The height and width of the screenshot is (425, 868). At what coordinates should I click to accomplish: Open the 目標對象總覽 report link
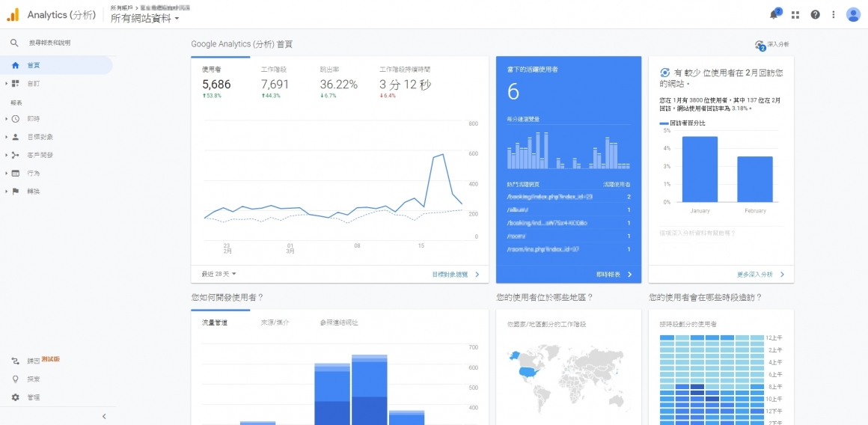(x=456, y=274)
